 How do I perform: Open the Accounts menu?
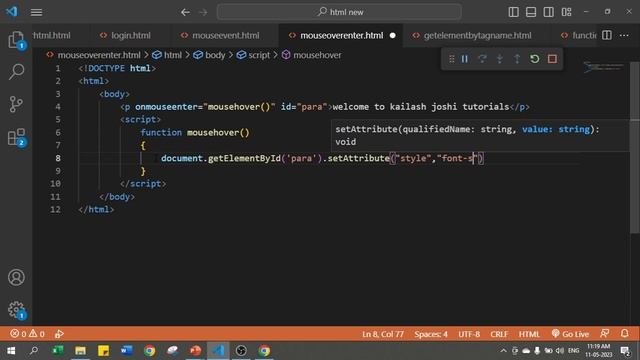coord(16,277)
